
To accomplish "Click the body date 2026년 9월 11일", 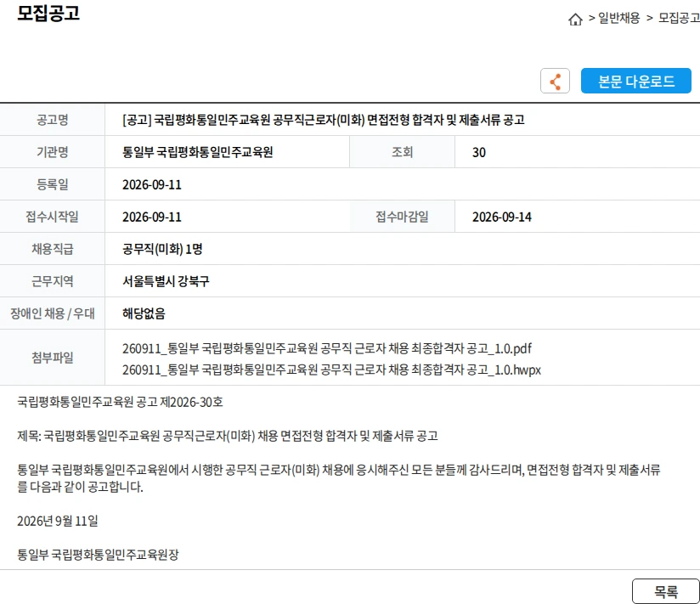I will 58,521.
